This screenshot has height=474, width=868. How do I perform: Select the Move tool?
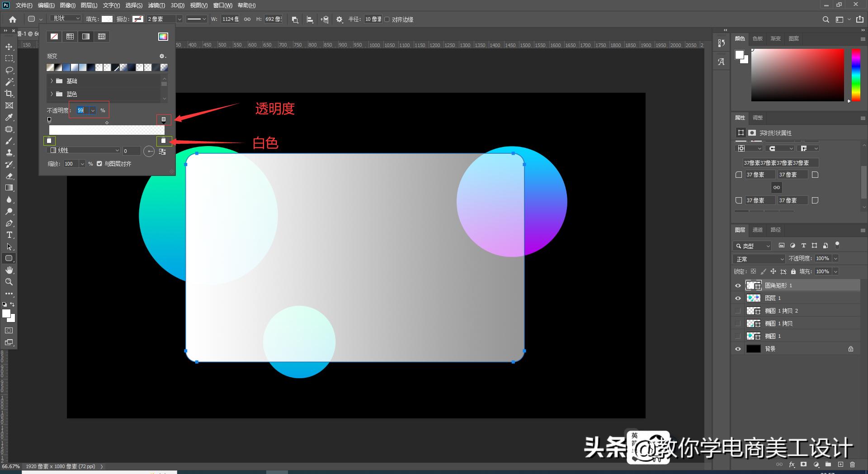pos(9,47)
